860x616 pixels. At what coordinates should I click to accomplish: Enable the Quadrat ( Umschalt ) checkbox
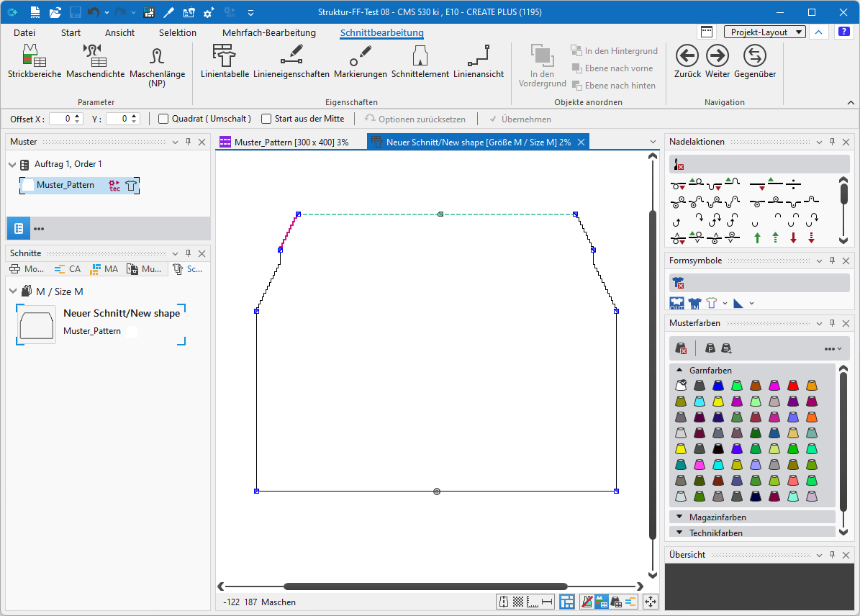click(x=163, y=119)
